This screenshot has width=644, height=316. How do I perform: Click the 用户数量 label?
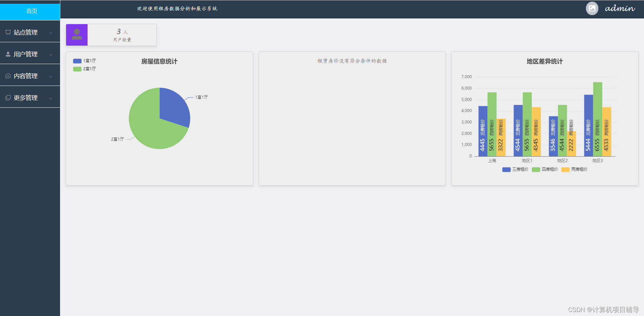(x=122, y=40)
